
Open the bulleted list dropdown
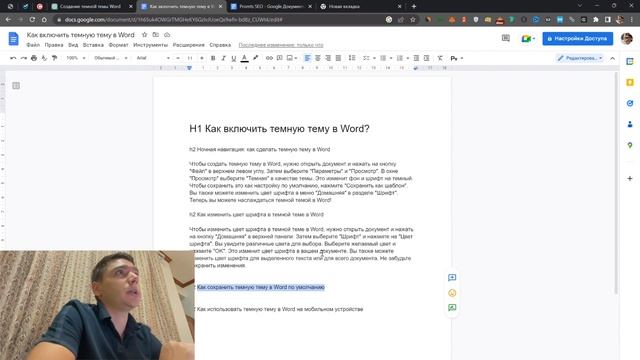[x=386, y=58]
